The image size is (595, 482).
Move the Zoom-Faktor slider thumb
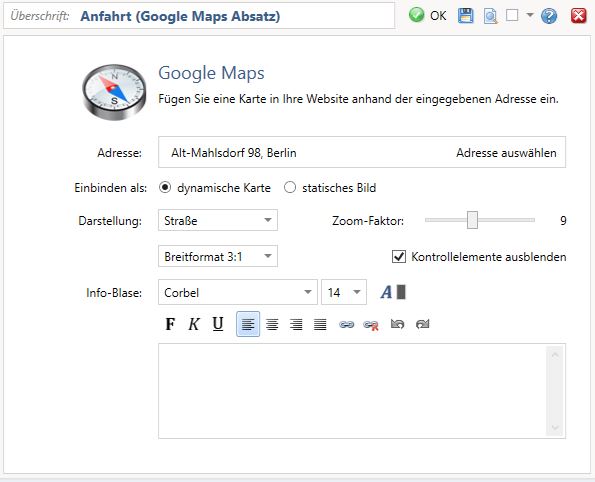(472, 220)
